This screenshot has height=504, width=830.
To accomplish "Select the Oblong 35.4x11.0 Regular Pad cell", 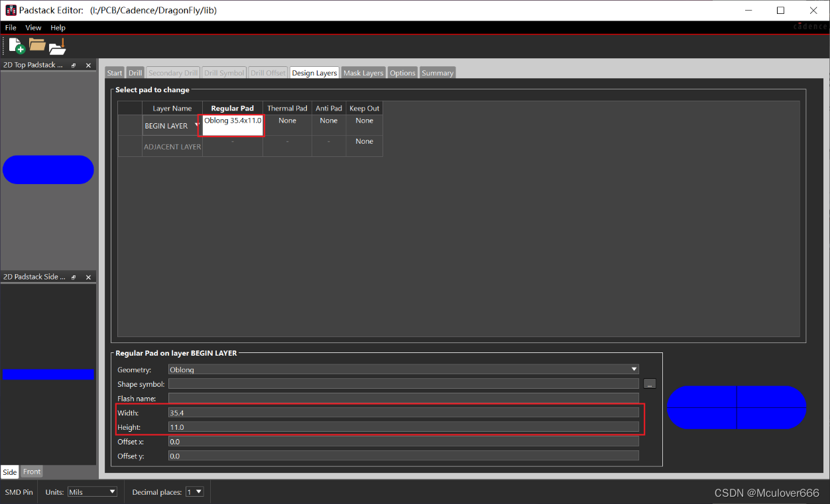I will click(231, 125).
